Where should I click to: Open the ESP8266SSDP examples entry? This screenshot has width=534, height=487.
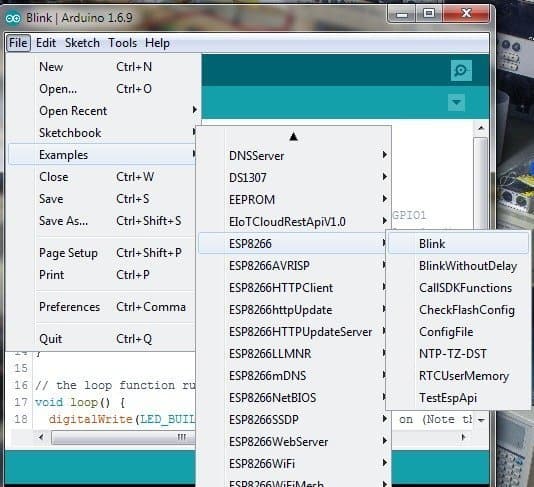[294, 420]
